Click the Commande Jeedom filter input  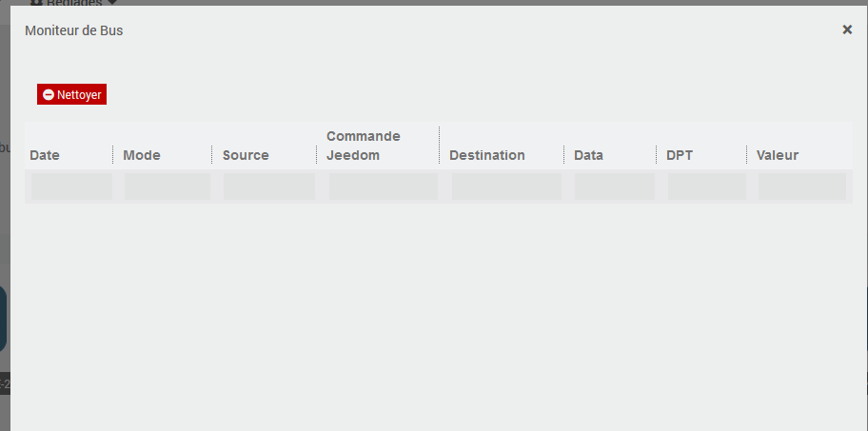(x=383, y=186)
